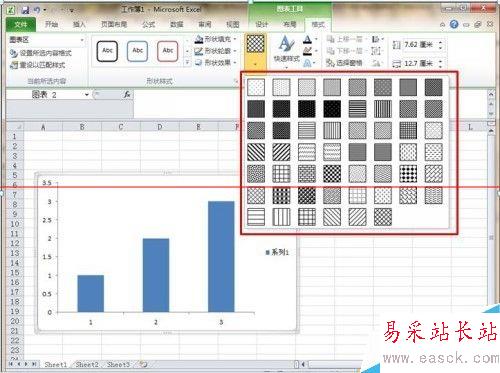Click 重设以匹配样式 button
The width and height of the screenshot is (500, 373).
coord(37,65)
